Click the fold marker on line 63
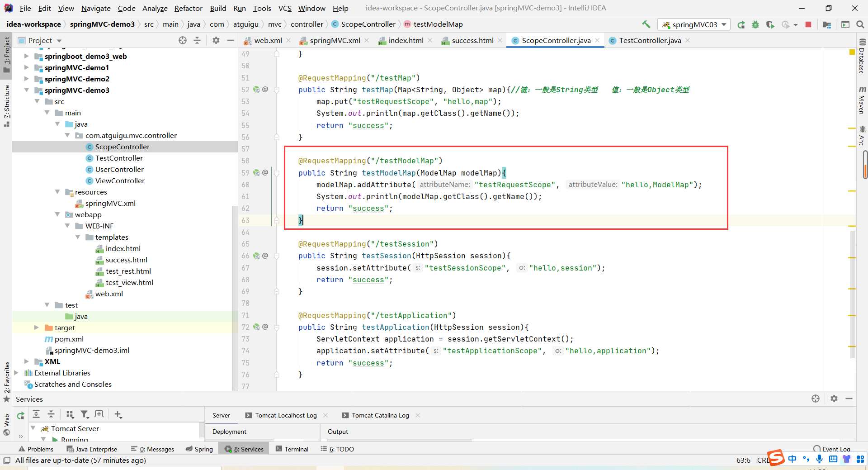868x470 pixels. tap(276, 220)
